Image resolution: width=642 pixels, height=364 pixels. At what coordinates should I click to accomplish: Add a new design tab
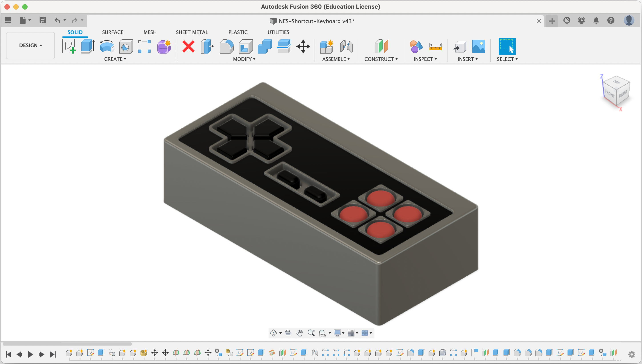pos(552,21)
